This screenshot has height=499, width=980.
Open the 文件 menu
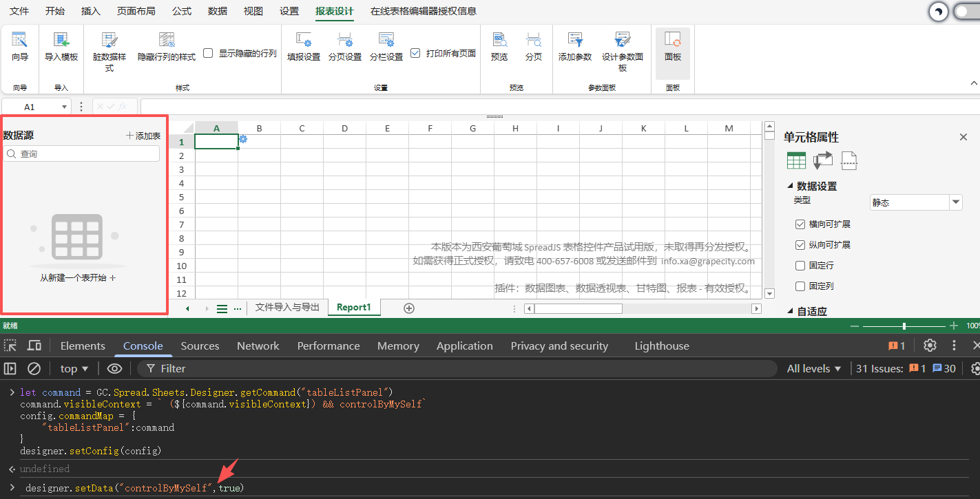pyautogui.click(x=19, y=11)
